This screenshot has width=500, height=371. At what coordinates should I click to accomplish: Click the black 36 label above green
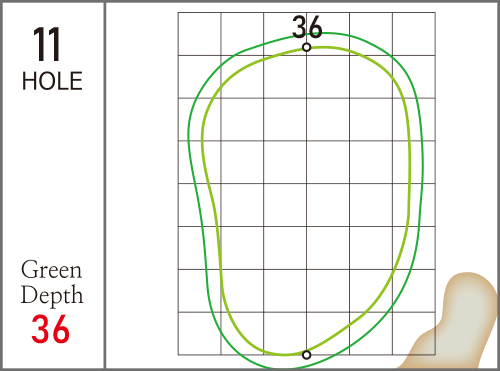[x=307, y=27]
